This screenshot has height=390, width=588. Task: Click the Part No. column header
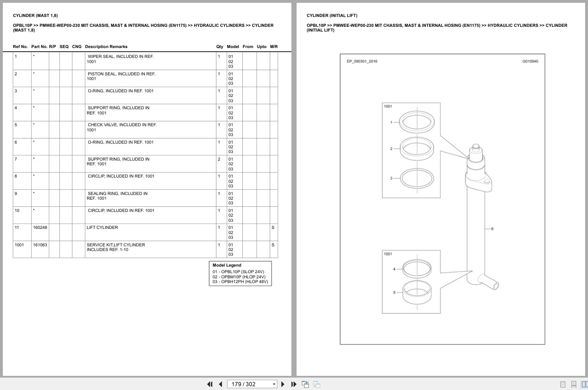coord(39,47)
